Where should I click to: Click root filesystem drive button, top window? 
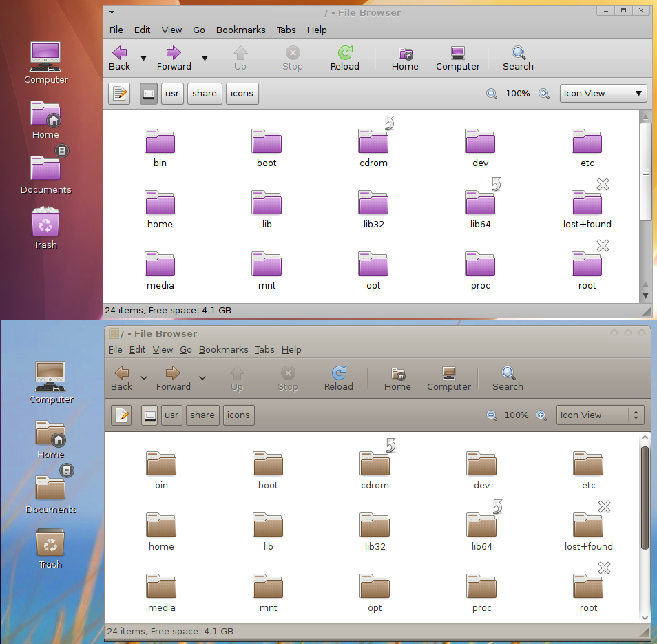[x=149, y=94]
